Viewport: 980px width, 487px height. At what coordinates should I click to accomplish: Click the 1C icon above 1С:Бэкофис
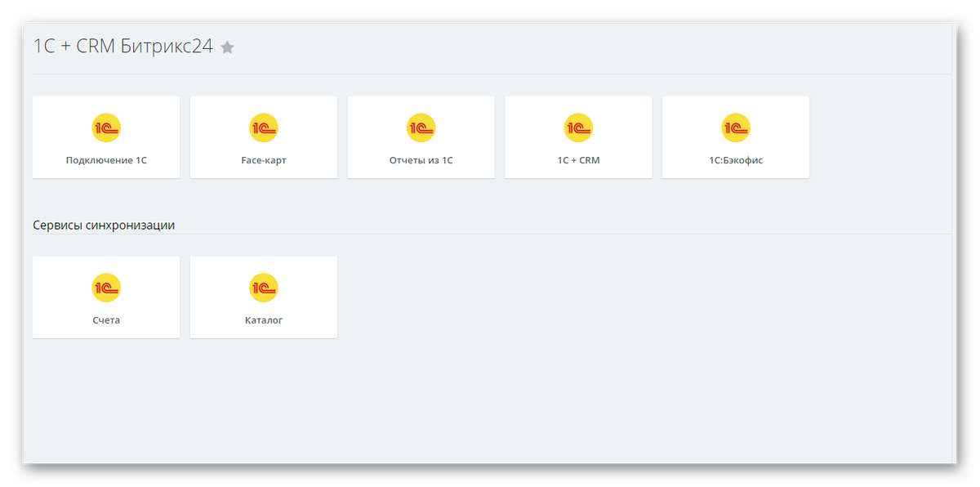point(736,127)
